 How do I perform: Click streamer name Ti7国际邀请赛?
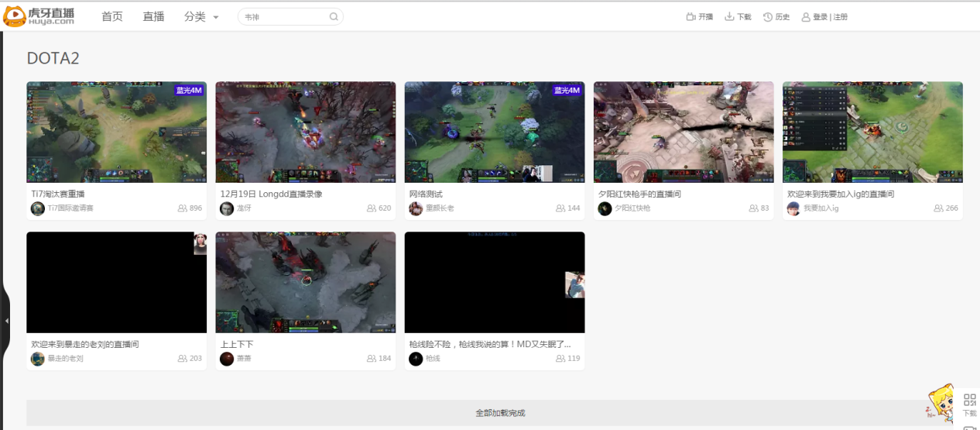click(x=70, y=208)
